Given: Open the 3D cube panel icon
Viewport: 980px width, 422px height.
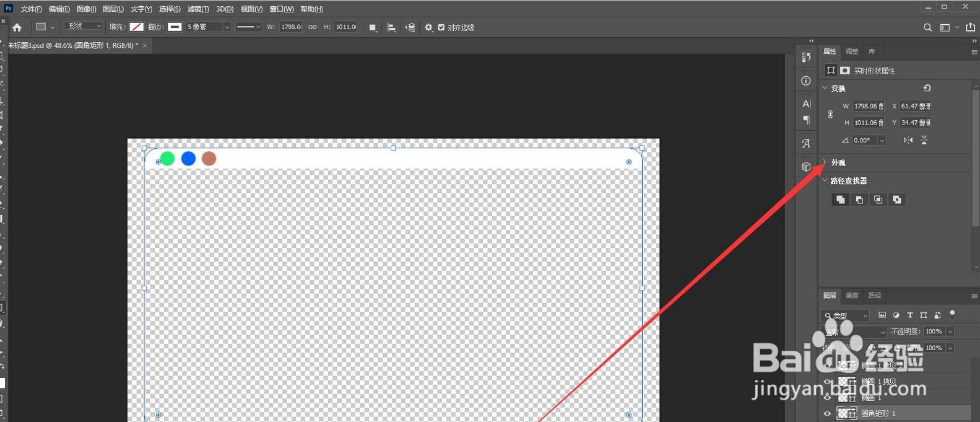Looking at the screenshot, I should point(806,167).
